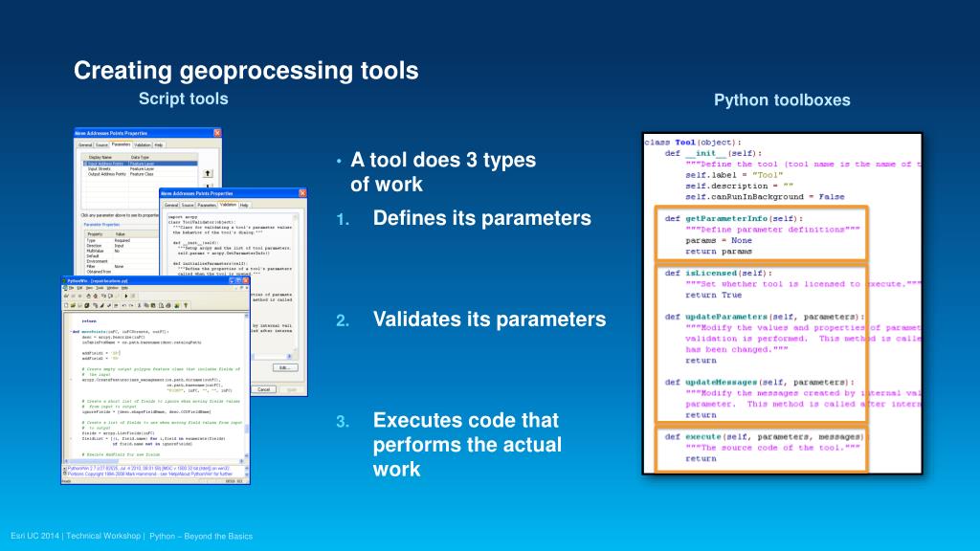Image resolution: width=980 pixels, height=551 pixels.
Task: Click the Undo arrow icon in PythonWin toolbar
Action: coord(123,305)
